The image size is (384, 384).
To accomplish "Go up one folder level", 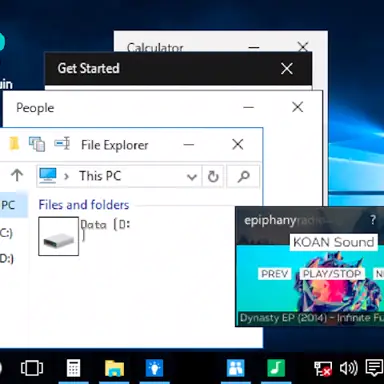I will [x=17, y=175].
